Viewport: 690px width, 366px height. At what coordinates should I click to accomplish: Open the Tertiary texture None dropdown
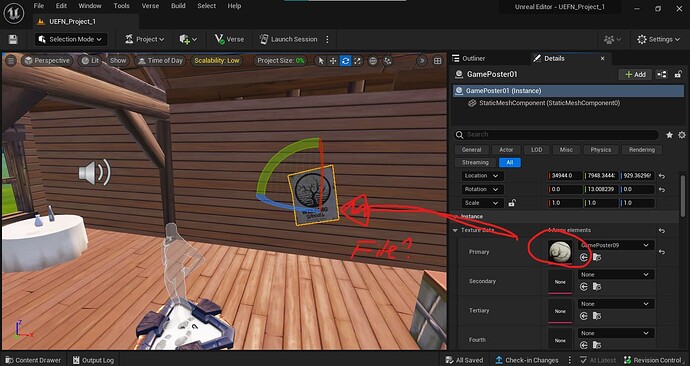616,304
